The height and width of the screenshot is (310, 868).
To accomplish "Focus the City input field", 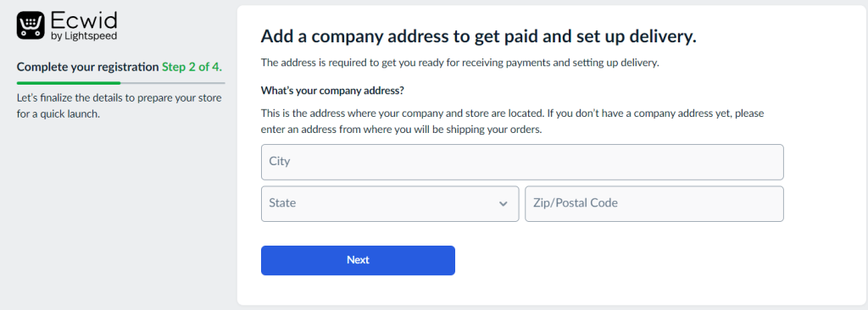I will [x=522, y=162].
